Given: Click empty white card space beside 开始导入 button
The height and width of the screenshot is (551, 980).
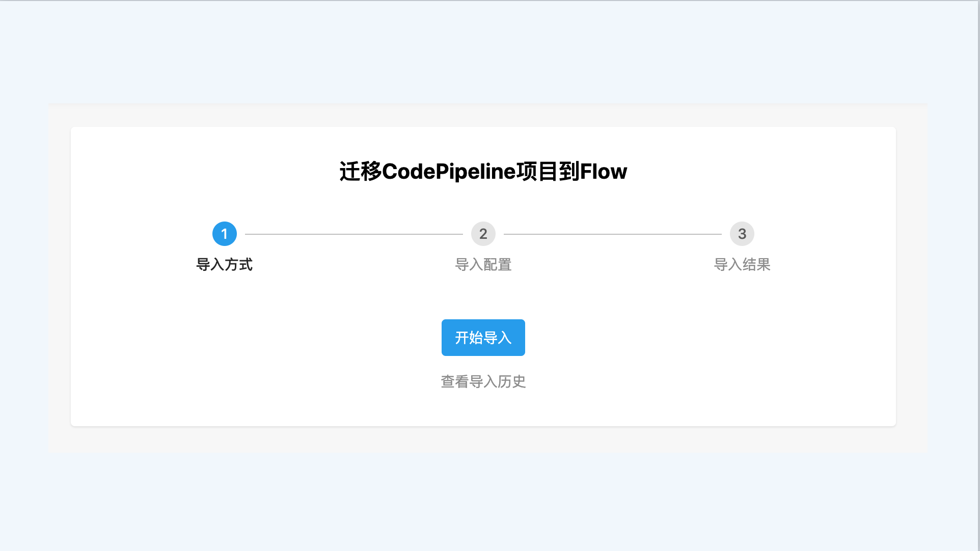Looking at the screenshot, I should point(662,338).
